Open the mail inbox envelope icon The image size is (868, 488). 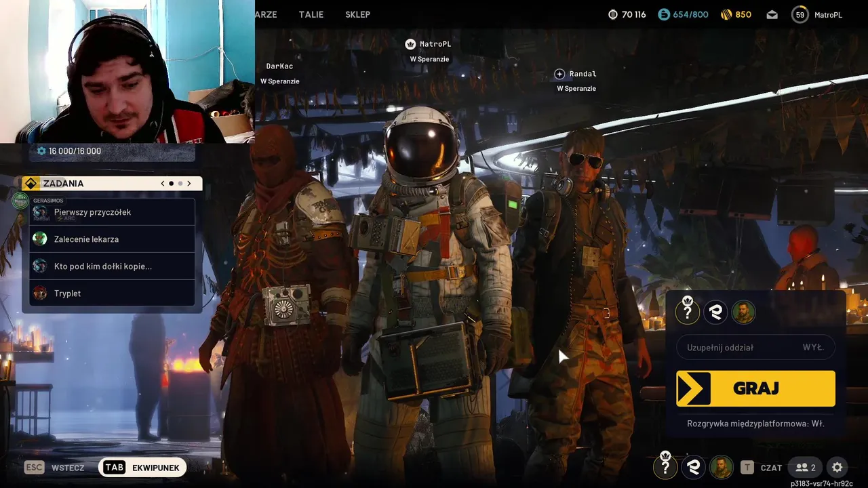click(x=772, y=14)
